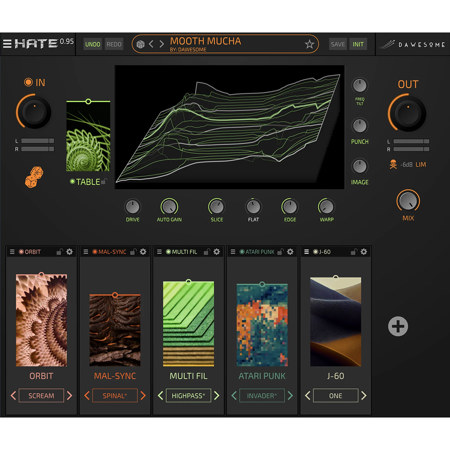Toggle the TABLE enable indicator

72,181
